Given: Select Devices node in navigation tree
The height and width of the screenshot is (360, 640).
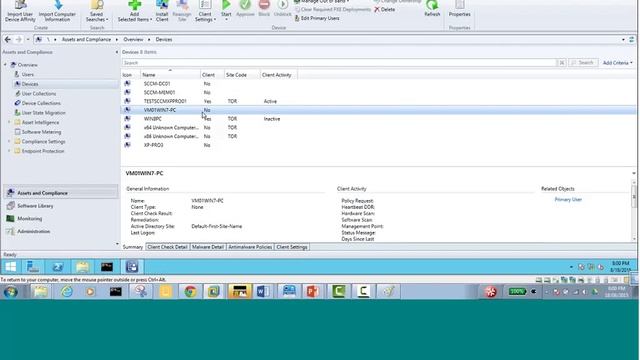Looking at the screenshot, I should coord(30,84).
